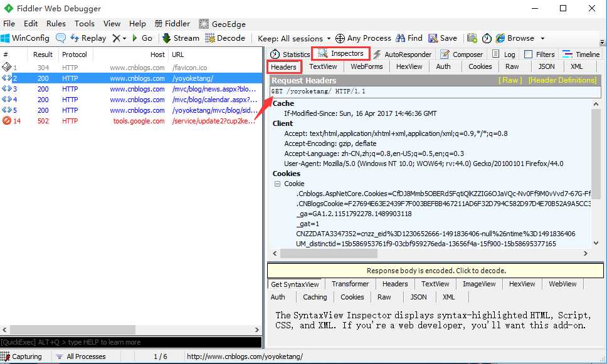Select the request HexView tab
Image resolution: width=607 pixels, height=364 pixels.
coord(409,66)
